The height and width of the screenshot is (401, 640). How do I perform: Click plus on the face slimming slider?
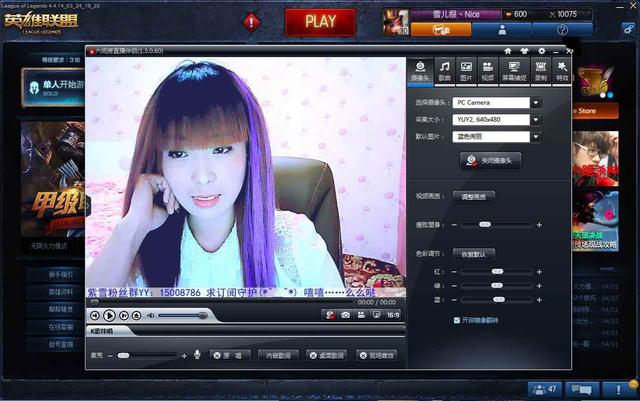pos(539,225)
